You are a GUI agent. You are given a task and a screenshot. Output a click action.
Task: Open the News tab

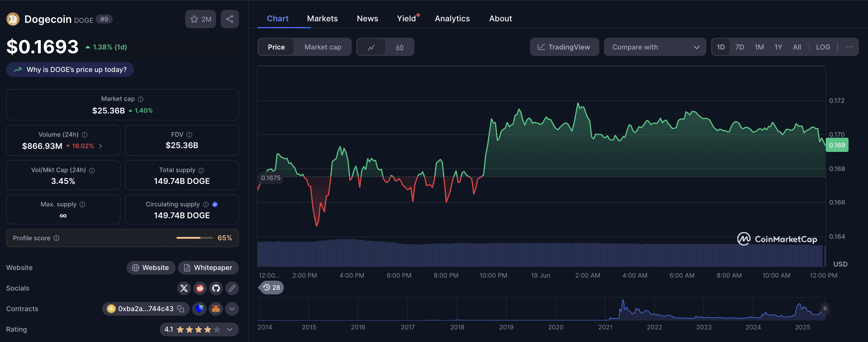[x=367, y=19]
